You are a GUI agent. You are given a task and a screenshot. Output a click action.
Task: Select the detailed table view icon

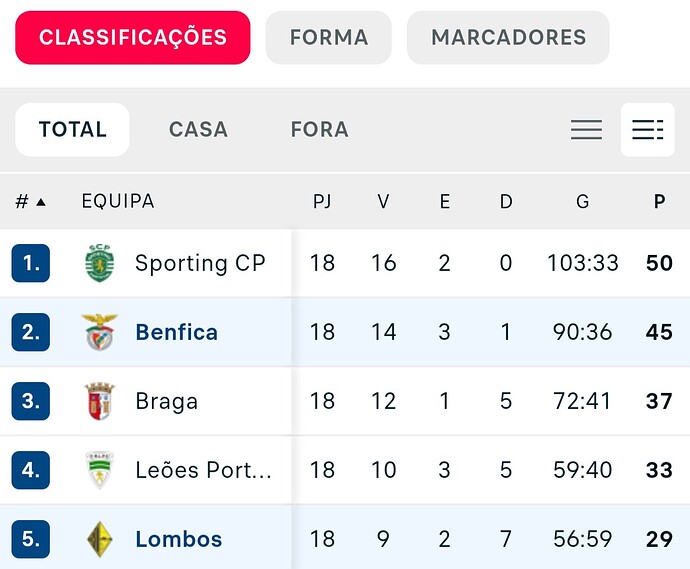click(647, 130)
